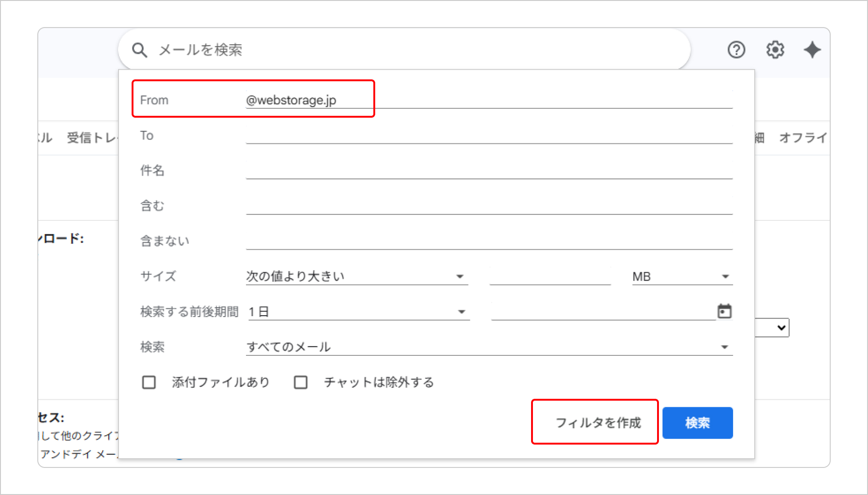
Task: Toggle the チャットは除外する checkbox
Action: (301, 382)
